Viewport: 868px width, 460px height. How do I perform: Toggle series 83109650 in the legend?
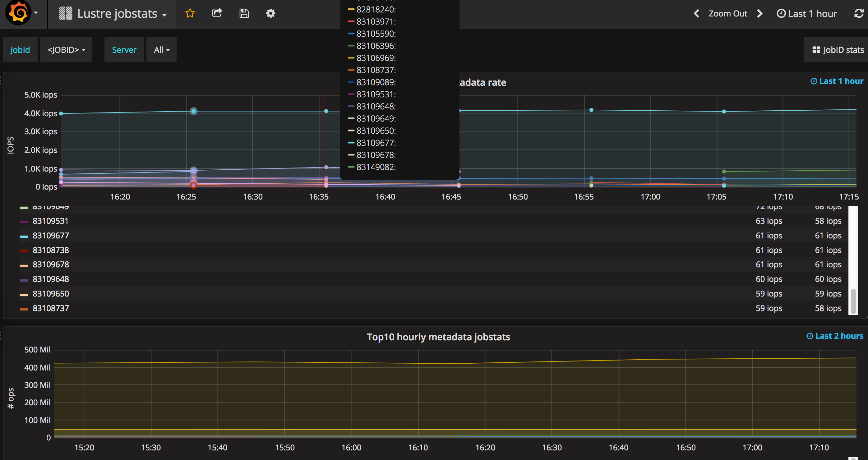51,294
